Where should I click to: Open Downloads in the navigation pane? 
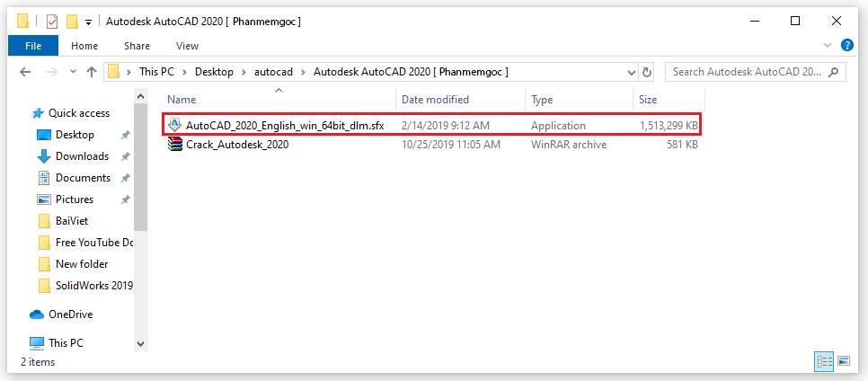tap(82, 156)
